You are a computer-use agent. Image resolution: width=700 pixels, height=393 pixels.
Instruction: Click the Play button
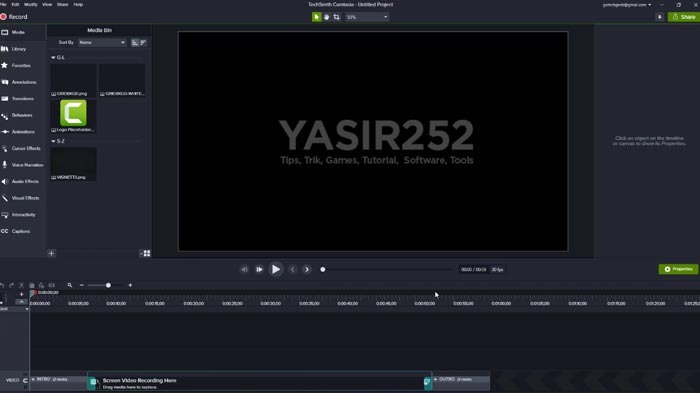[x=276, y=269]
